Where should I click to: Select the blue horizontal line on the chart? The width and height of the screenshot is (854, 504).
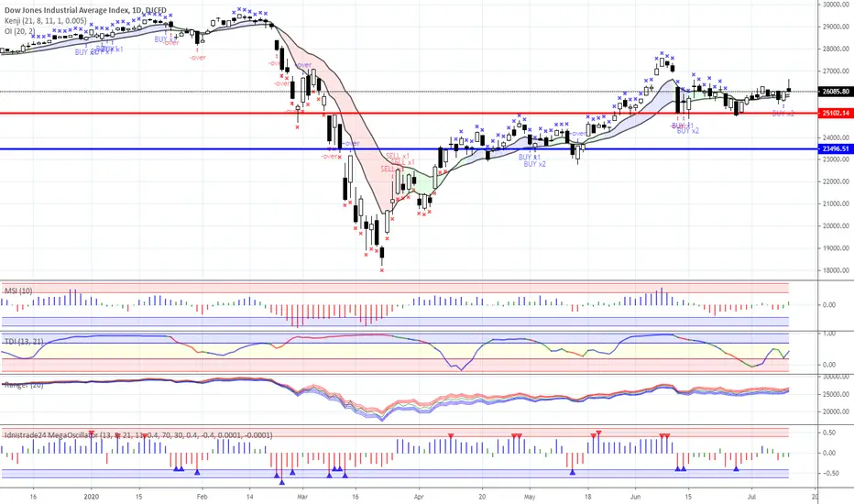(409, 148)
